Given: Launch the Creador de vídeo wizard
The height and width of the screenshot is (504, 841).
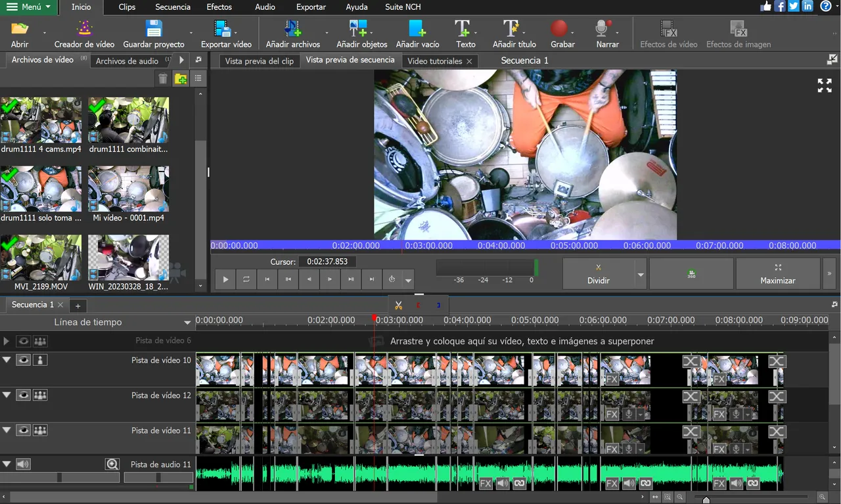Looking at the screenshot, I should tap(84, 28).
